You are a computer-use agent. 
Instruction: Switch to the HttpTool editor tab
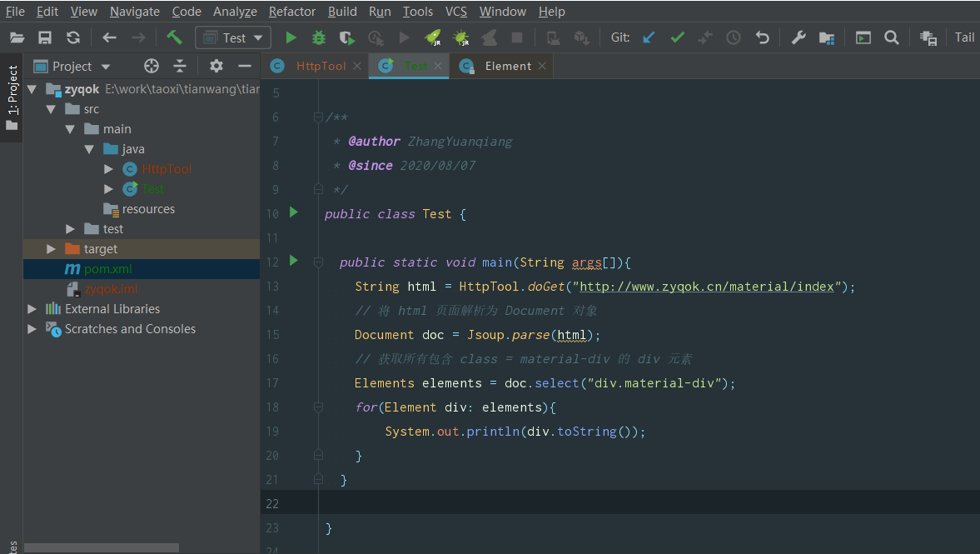[321, 66]
